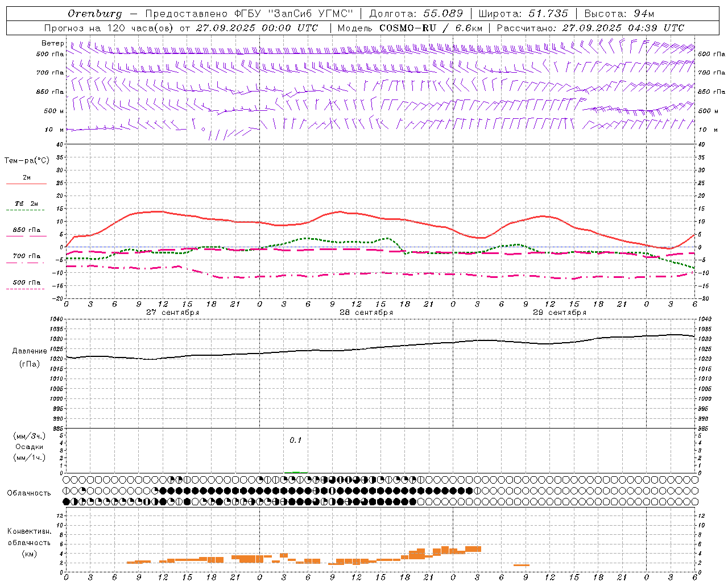Click the '700 гПа' temperature legend entry
728x582 pixels.
point(27,256)
